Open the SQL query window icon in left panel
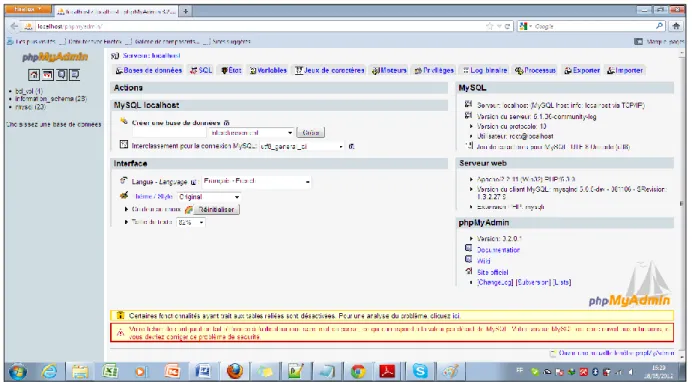This screenshot has height=382, width=692. coord(48,75)
